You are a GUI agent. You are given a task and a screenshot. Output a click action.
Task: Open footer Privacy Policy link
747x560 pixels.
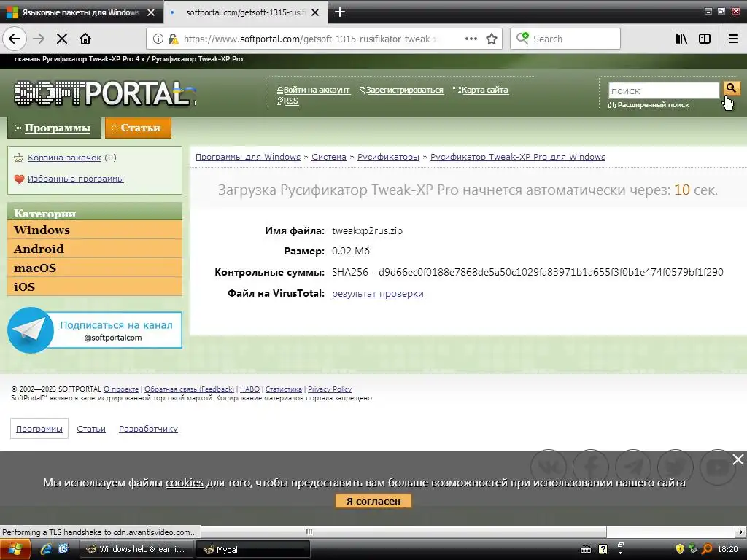coord(330,389)
